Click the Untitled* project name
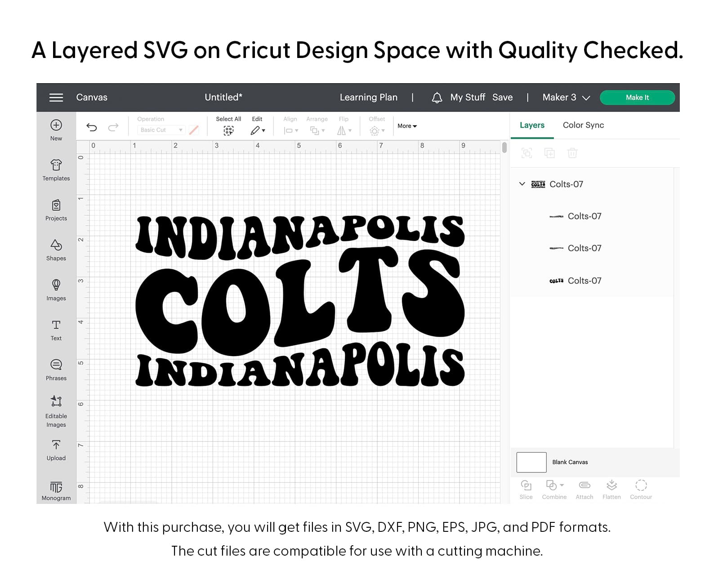The width and height of the screenshot is (714, 588). (x=223, y=98)
